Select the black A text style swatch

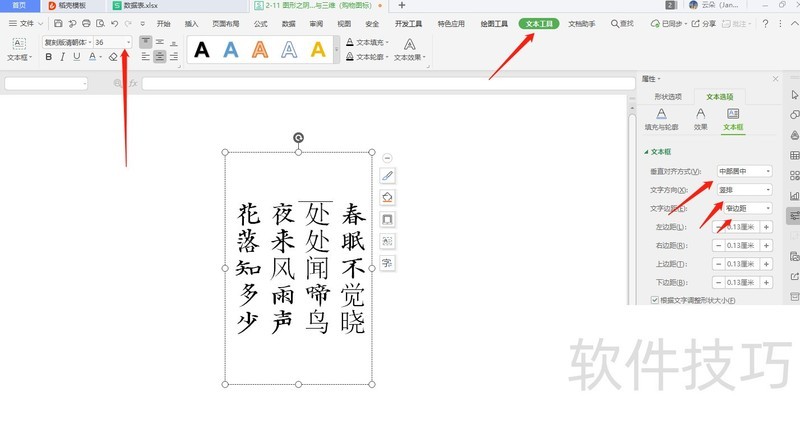click(202, 49)
